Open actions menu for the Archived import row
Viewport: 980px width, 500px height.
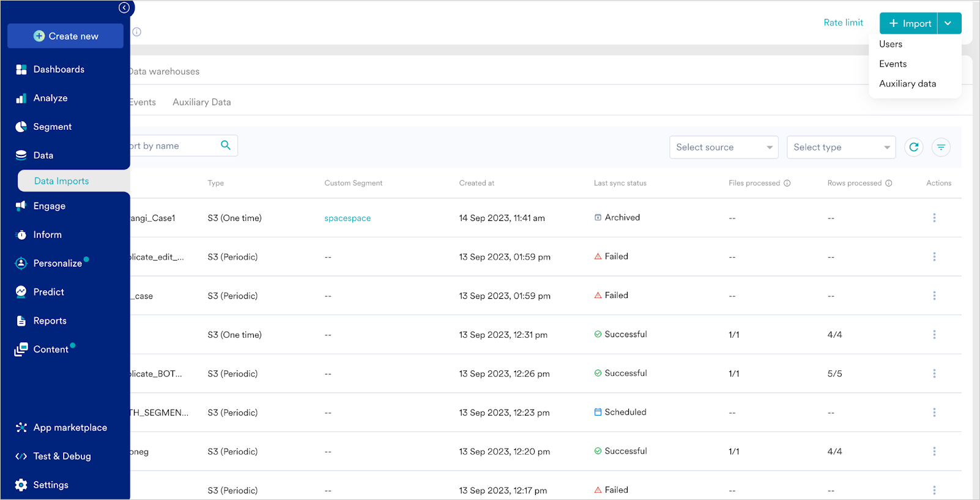pyautogui.click(x=934, y=218)
